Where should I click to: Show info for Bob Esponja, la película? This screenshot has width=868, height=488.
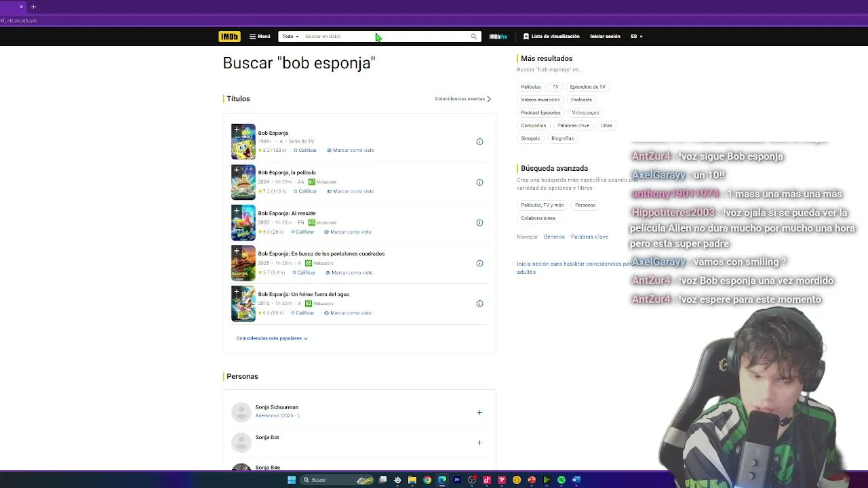(x=479, y=182)
